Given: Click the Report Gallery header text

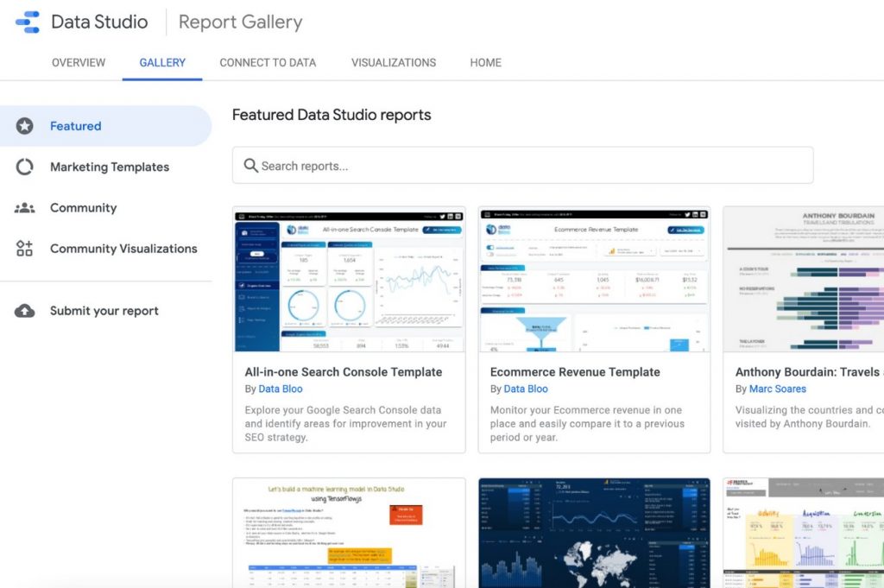Looking at the screenshot, I should [x=240, y=22].
